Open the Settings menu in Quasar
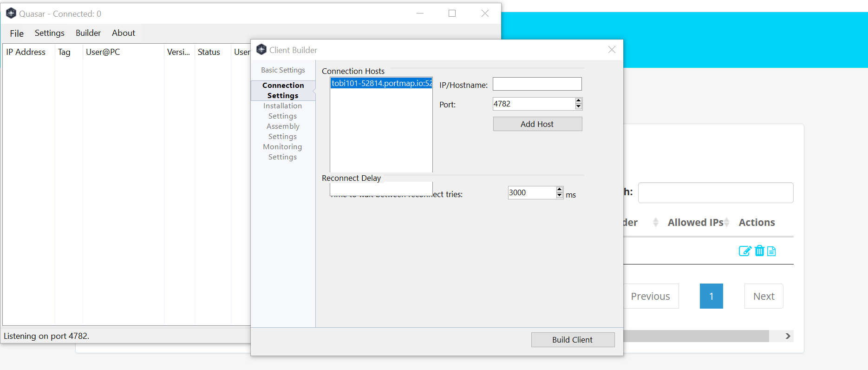Viewport: 868px width, 370px height. point(50,33)
